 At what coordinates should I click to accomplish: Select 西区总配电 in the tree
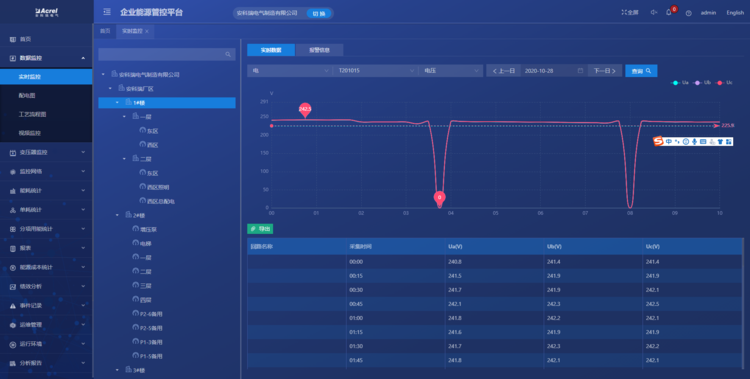click(x=161, y=201)
